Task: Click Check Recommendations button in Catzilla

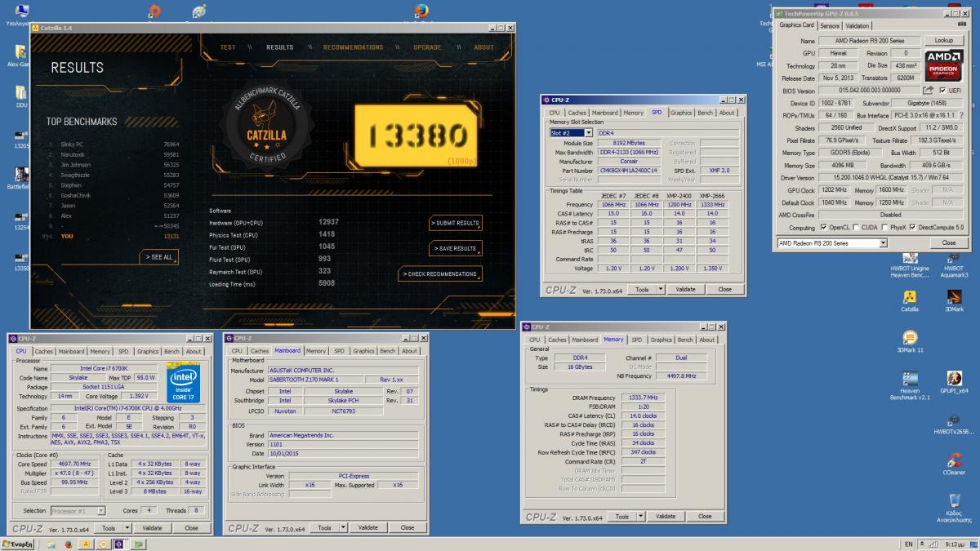Action: pyautogui.click(x=440, y=273)
